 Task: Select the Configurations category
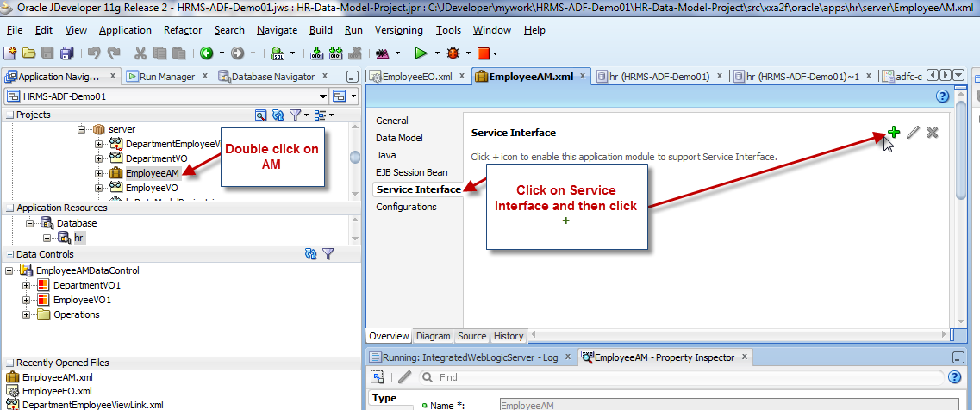click(406, 207)
